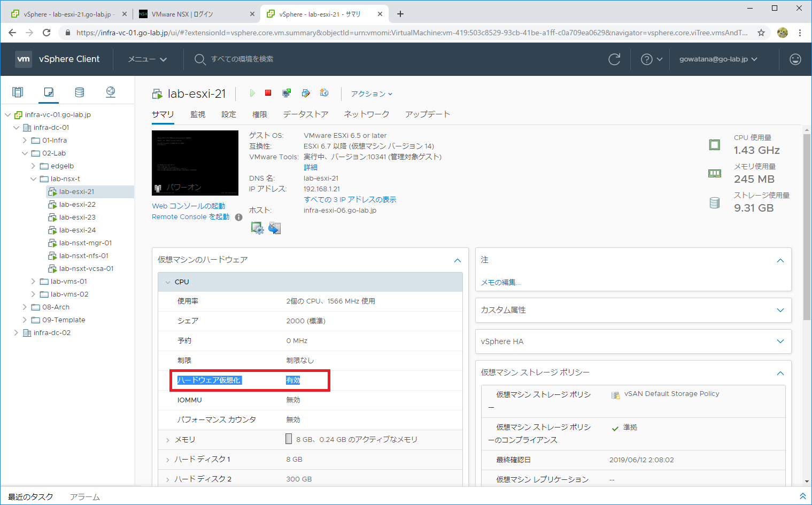Expand the メモリ hardware row

[x=168, y=440]
